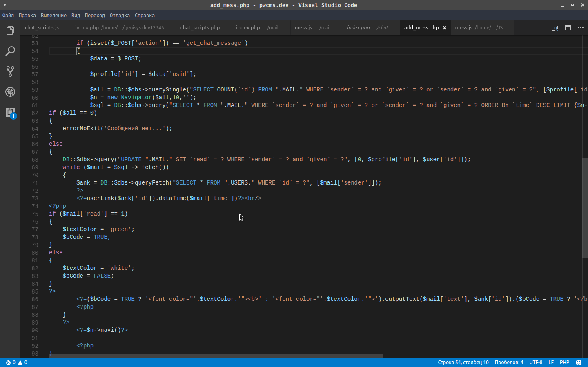Open the Search view in sidebar
Viewport: 588px width, 367px height.
(x=10, y=51)
